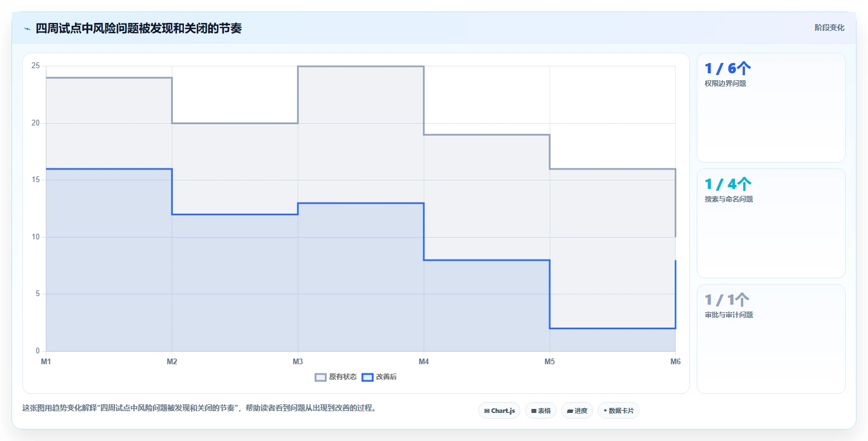868x441 pixels.
Task: Click the chart title 四周试点中风险问题被发现和关闭的节奏
Action: [x=139, y=28]
